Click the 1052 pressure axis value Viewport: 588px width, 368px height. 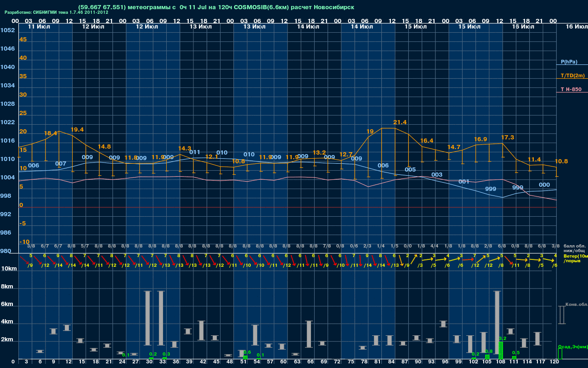pos(7,30)
